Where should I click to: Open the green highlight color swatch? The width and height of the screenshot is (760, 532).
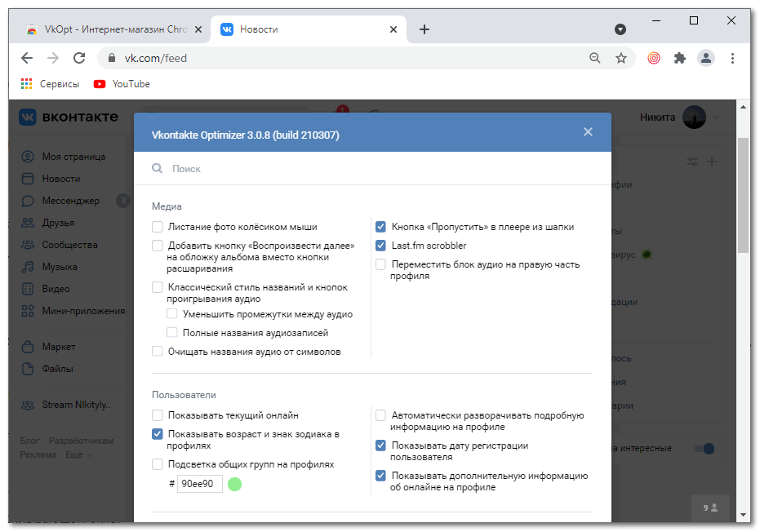click(234, 484)
